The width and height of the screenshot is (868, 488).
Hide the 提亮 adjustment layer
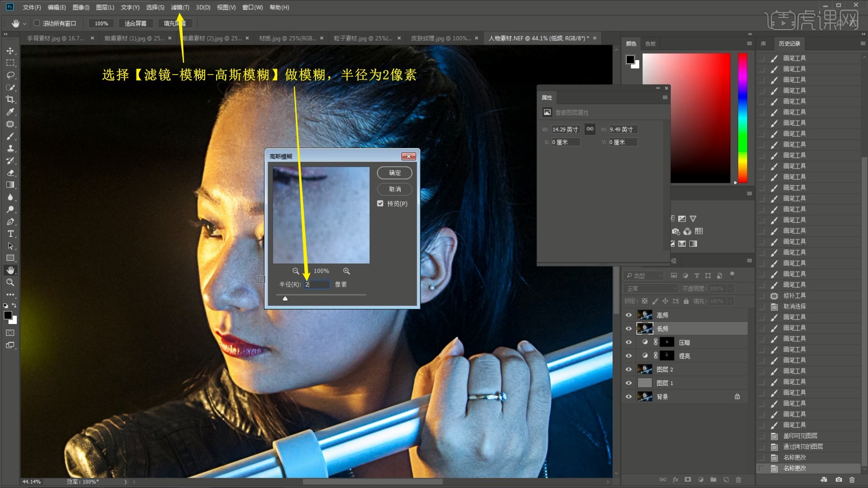coord(628,356)
